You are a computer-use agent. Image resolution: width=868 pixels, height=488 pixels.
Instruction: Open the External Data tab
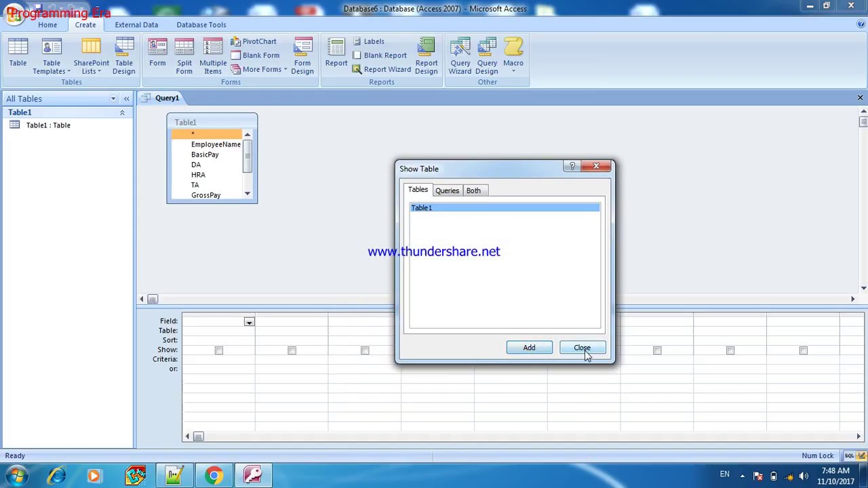point(136,25)
